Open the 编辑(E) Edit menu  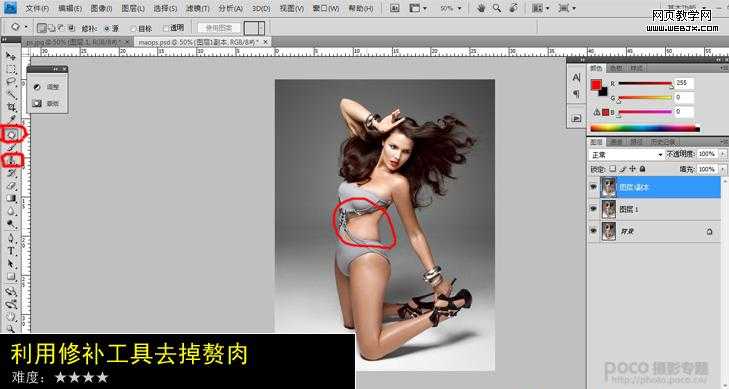tap(70, 8)
